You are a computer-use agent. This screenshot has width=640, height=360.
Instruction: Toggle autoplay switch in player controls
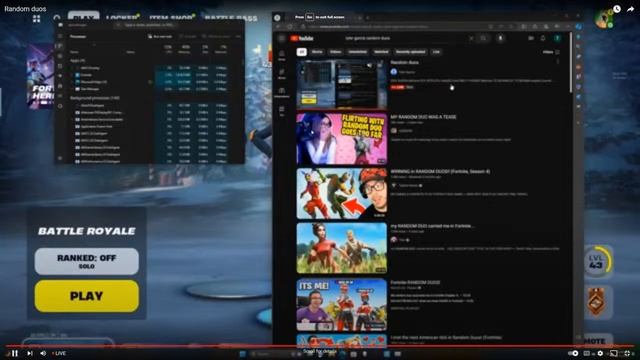coord(573,353)
